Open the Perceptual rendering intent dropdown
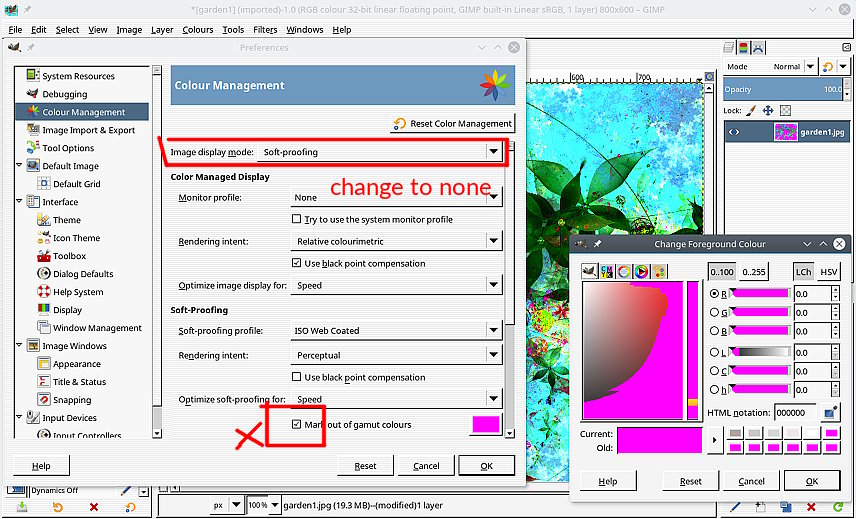The image size is (856, 519). 396,355
